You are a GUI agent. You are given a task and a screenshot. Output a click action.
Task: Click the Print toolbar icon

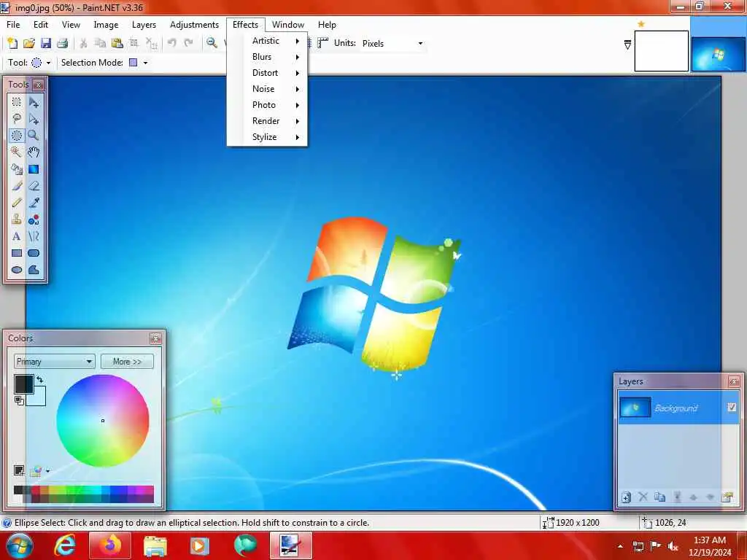click(x=63, y=43)
